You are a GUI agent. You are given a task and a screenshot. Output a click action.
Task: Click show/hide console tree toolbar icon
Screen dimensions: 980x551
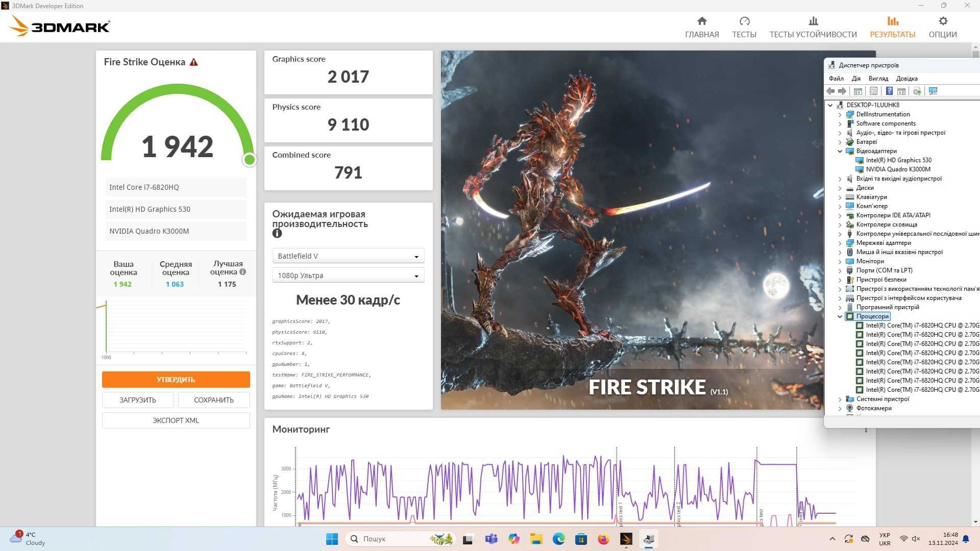[857, 91]
